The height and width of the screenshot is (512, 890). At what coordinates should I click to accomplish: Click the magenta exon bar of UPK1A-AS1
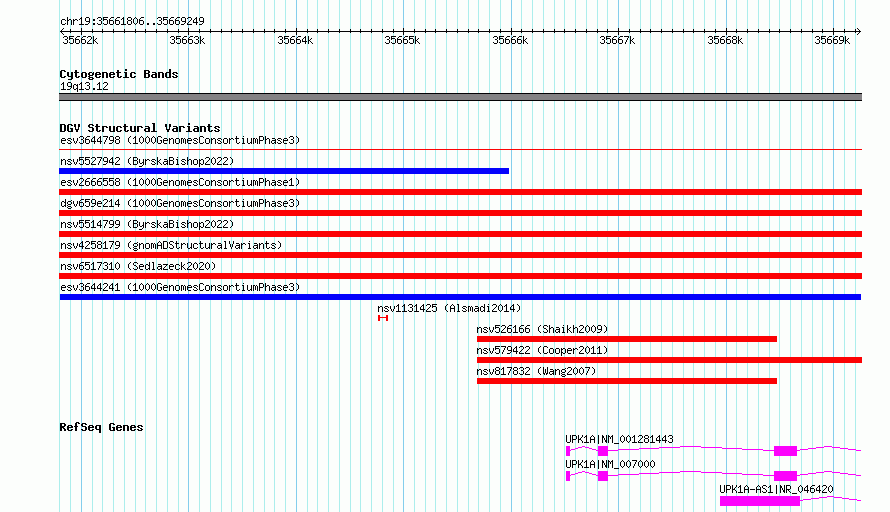pyautogui.click(x=759, y=501)
